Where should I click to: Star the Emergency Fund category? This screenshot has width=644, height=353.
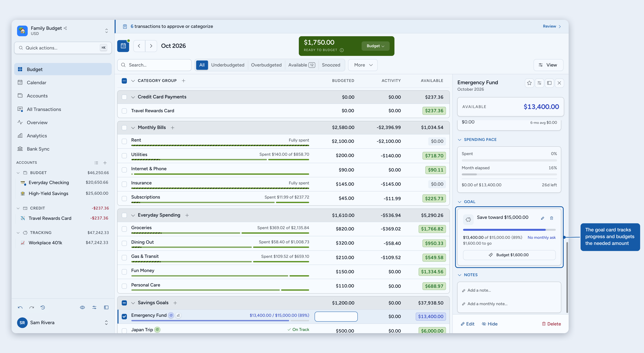point(529,83)
